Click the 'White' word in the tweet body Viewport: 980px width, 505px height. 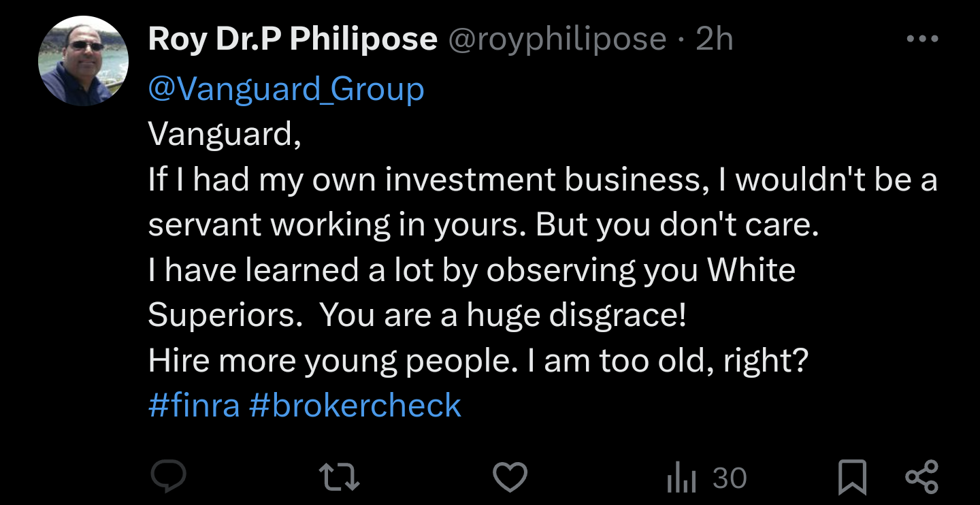pos(751,270)
